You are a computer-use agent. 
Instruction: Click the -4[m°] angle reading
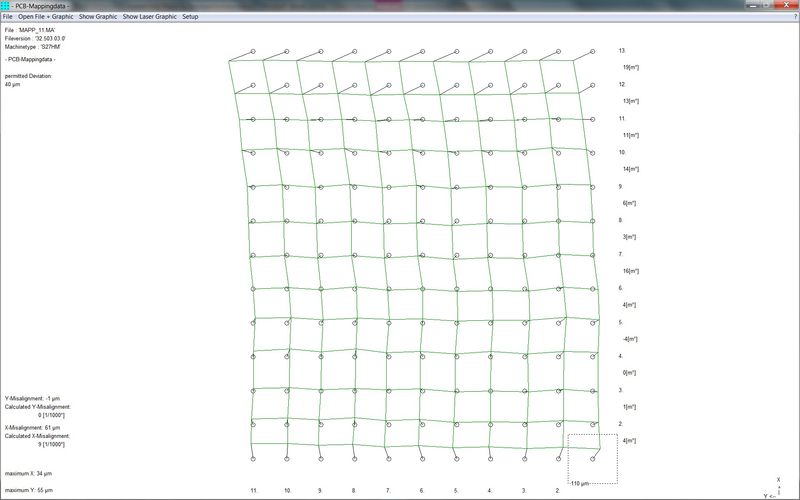click(x=630, y=339)
